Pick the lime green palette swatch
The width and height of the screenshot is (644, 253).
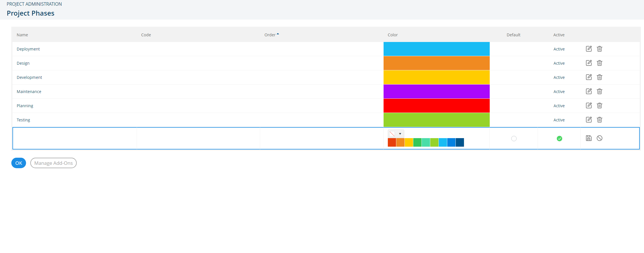435,142
